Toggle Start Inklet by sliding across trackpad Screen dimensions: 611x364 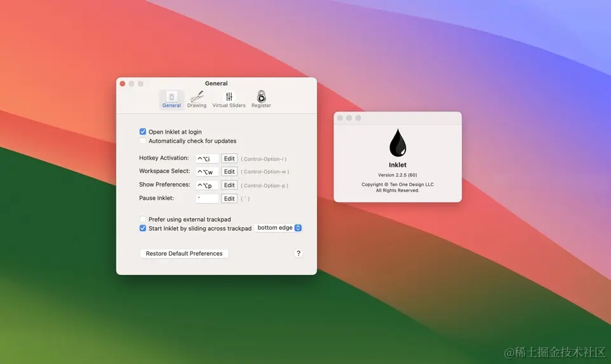[x=143, y=228]
